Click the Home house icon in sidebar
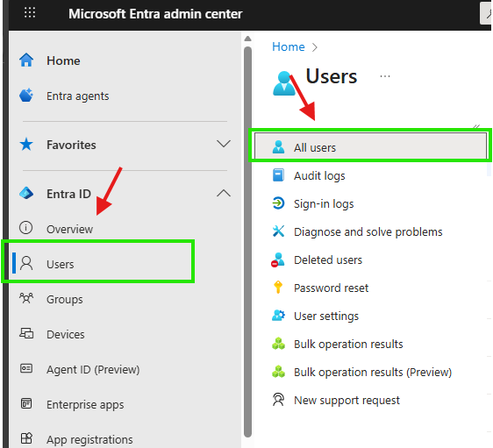The height and width of the screenshot is (448, 493). [26, 60]
